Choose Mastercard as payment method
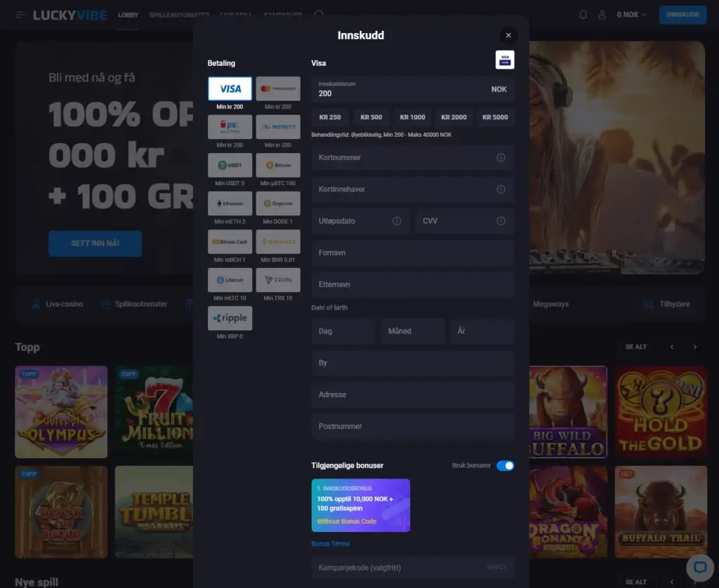The height and width of the screenshot is (588, 719). click(278, 88)
